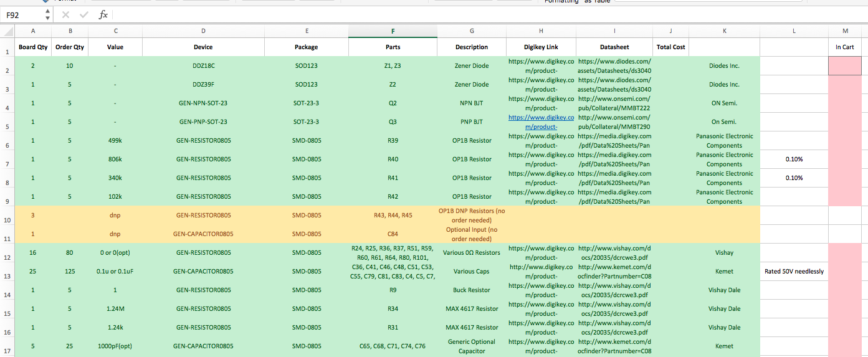This screenshot has height=357, width=868.
Task: Click the Kemet datasheet link in row 13
Action: point(614,272)
